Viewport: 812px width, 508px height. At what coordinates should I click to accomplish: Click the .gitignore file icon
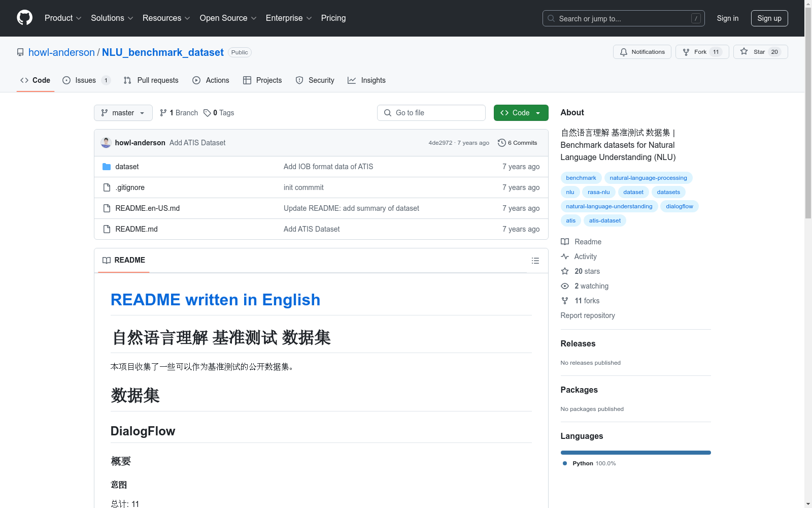(x=107, y=187)
